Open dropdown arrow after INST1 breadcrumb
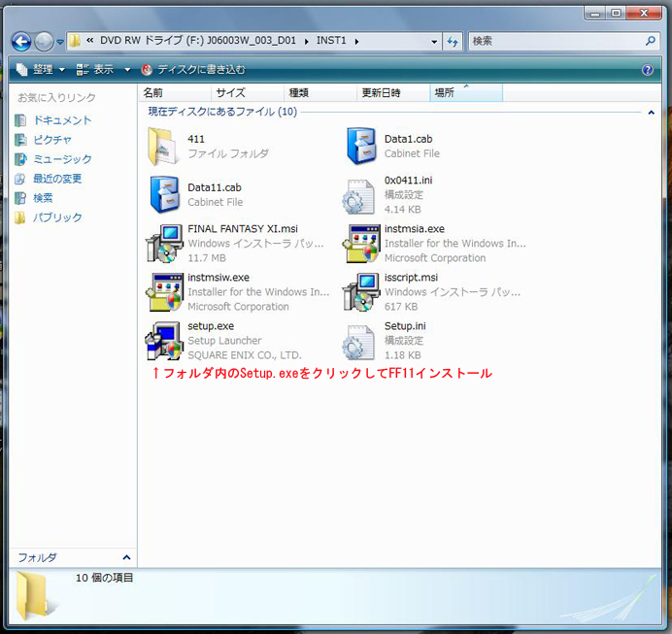 coord(356,42)
